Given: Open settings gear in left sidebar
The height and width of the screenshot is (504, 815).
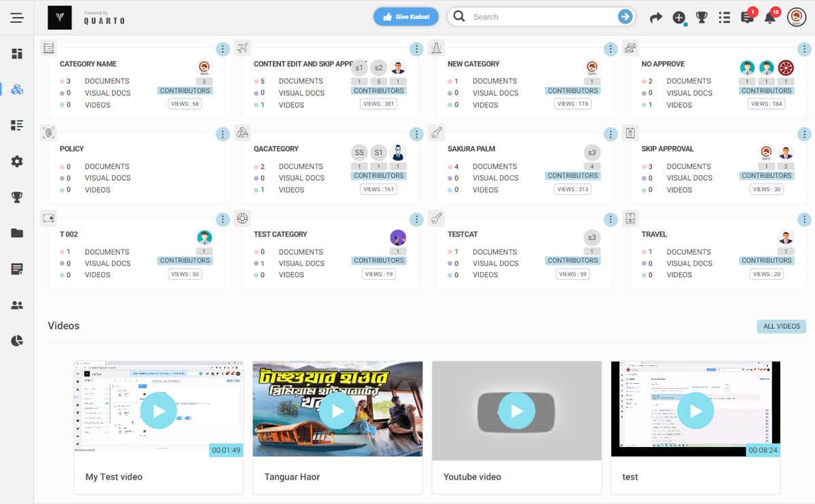Looking at the screenshot, I should pyautogui.click(x=17, y=162).
